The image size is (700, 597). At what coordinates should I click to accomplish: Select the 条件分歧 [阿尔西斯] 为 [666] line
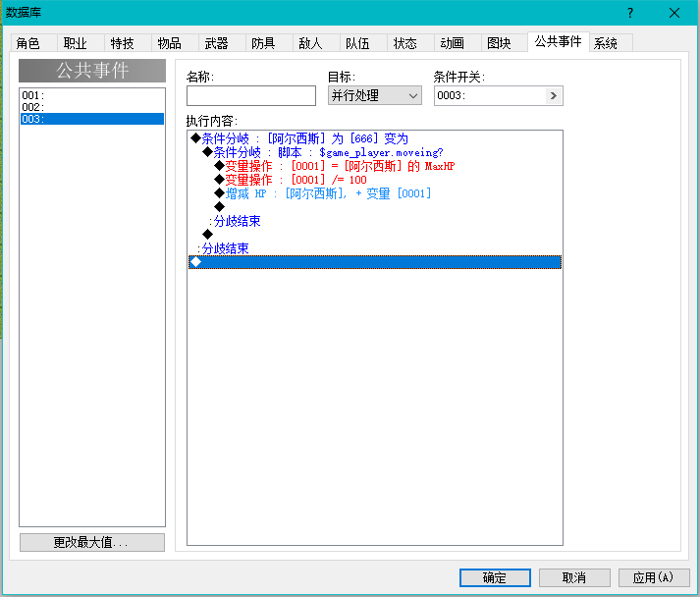click(375, 138)
